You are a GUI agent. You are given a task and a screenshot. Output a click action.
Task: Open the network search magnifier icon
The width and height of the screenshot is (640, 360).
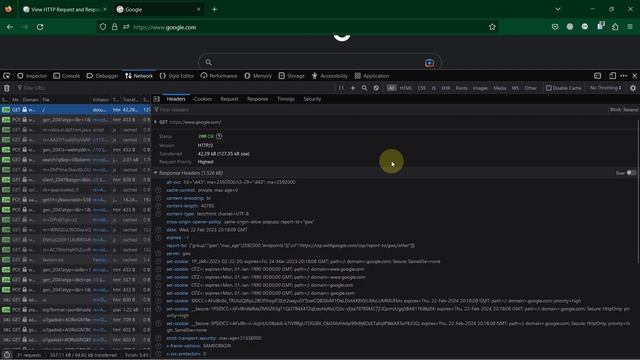coord(364,88)
